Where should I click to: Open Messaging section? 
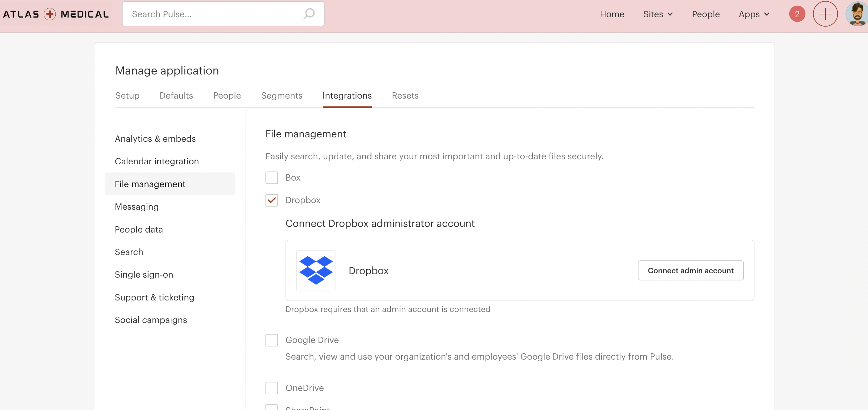[x=137, y=207]
